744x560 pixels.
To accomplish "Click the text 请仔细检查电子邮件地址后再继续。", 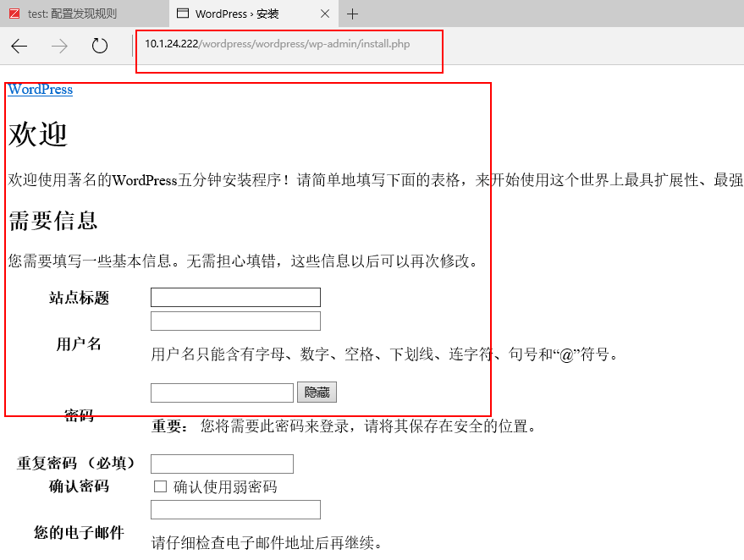I will point(267,542).
